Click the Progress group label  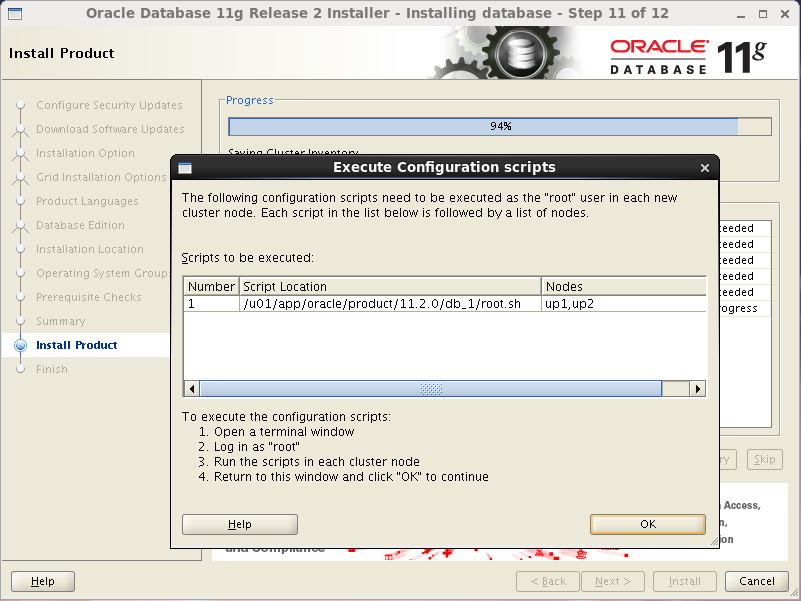(x=250, y=100)
